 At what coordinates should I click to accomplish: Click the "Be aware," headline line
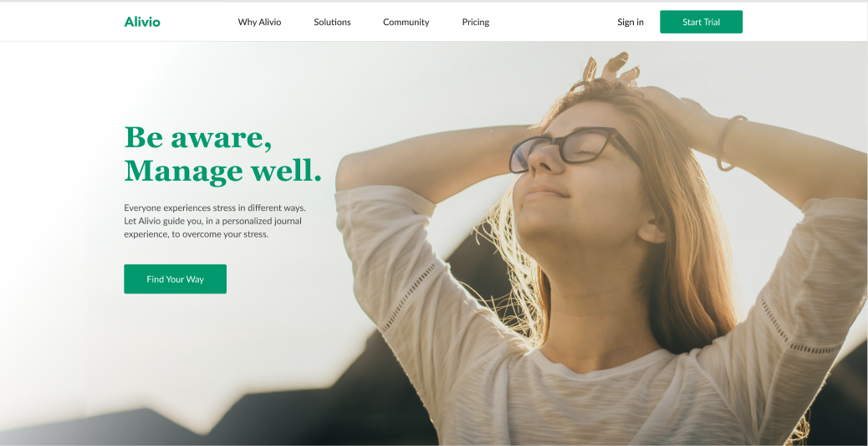point(198,137)
